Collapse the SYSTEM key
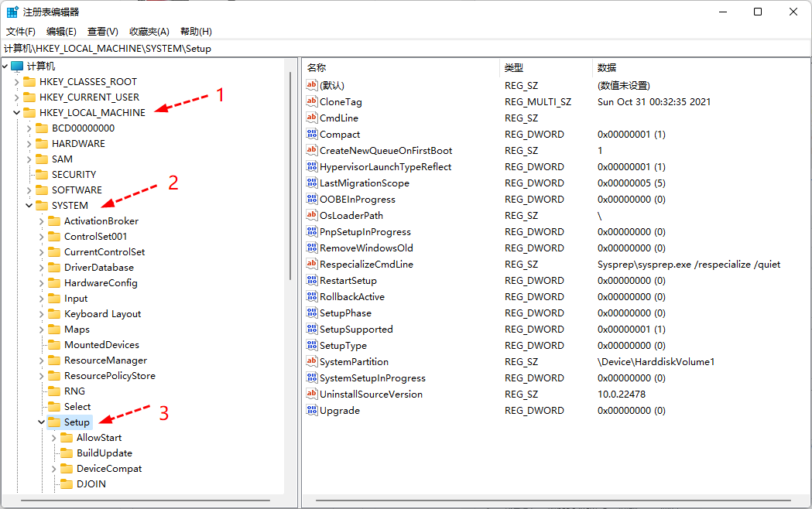Image resolution: width=812 pixels, height=509 pixels. (x=29, y=205)
